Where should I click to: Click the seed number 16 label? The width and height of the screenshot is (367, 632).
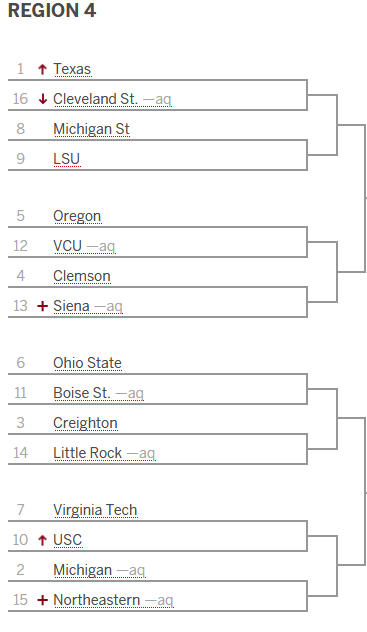click(x=20, y=99)
